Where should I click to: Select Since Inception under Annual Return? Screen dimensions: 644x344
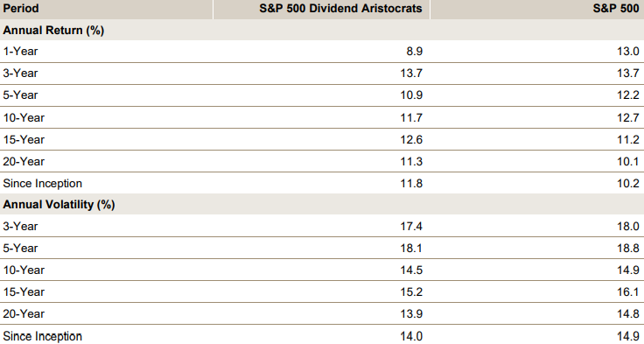(43, 183)
